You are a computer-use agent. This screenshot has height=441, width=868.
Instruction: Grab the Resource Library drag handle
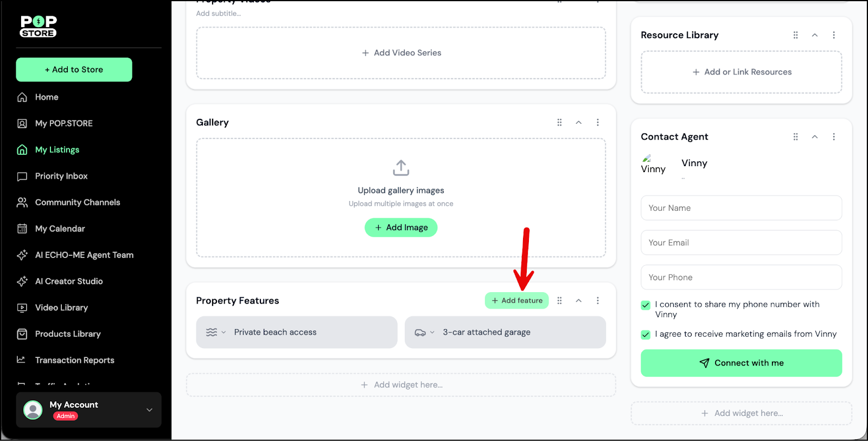click(x=795, y=35)
